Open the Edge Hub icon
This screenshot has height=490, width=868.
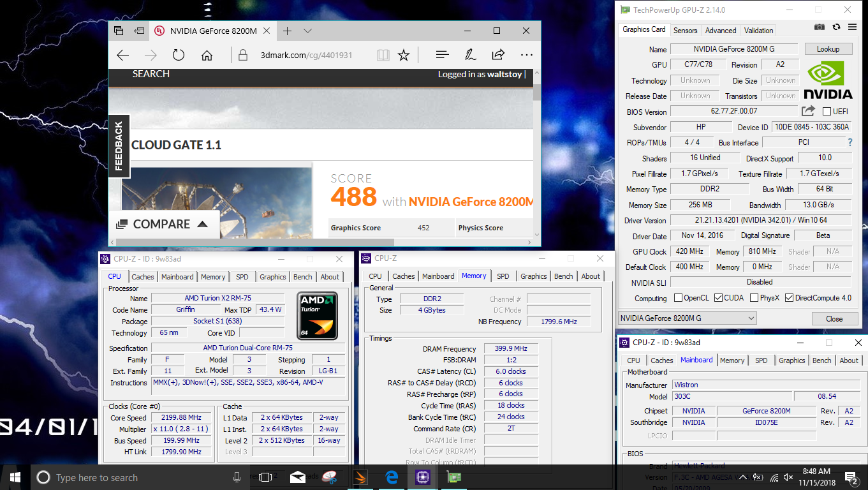point(443,56)
